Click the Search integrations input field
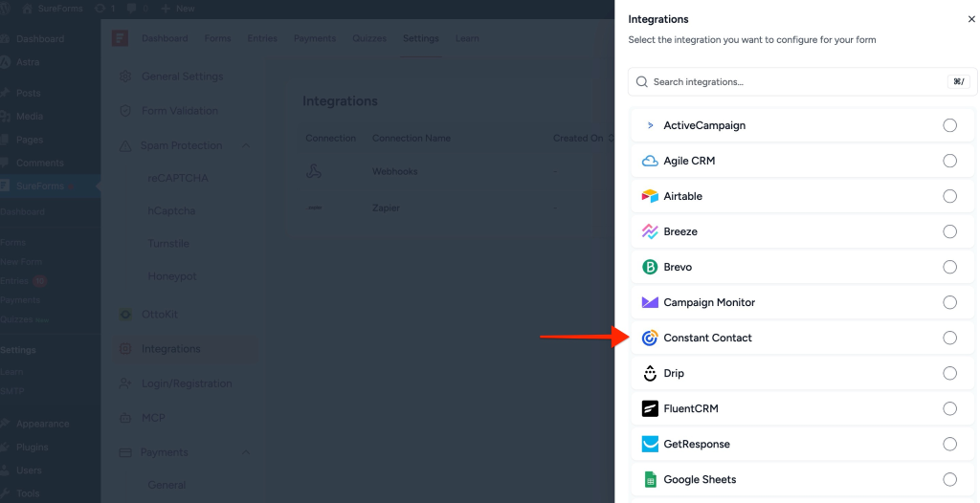 (803, 82)
